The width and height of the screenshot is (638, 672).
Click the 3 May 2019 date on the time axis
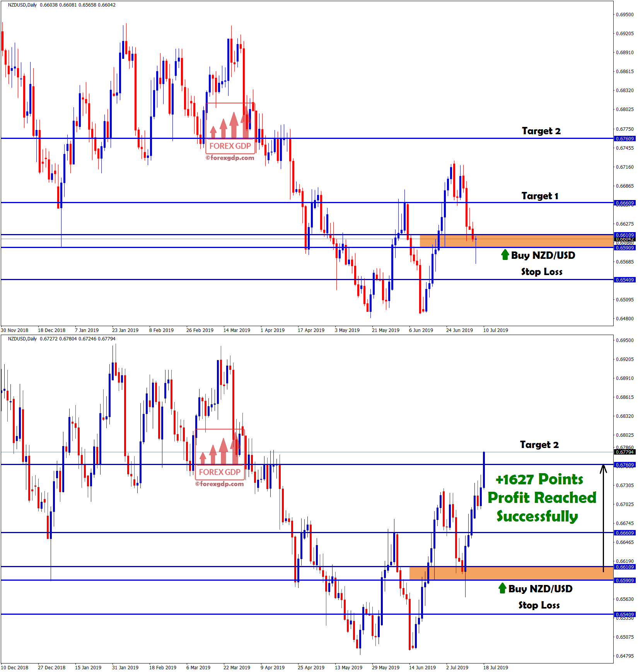click(347, 330)
